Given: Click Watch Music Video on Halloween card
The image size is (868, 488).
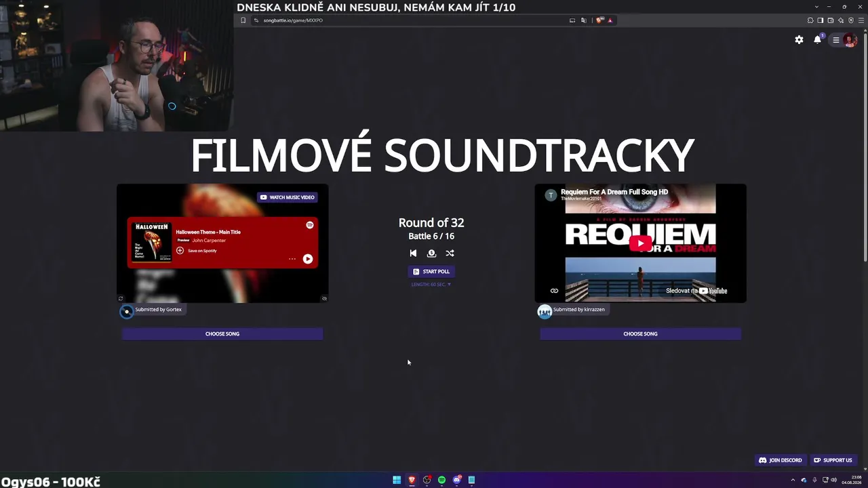Looking at the screenshot, I should click(x=288, y=197).
